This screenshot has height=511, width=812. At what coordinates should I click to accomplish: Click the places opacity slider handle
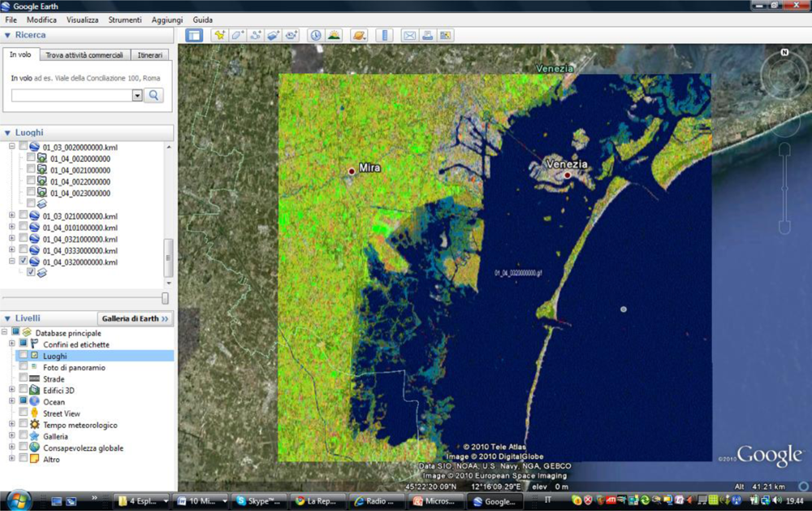point(165,298)
